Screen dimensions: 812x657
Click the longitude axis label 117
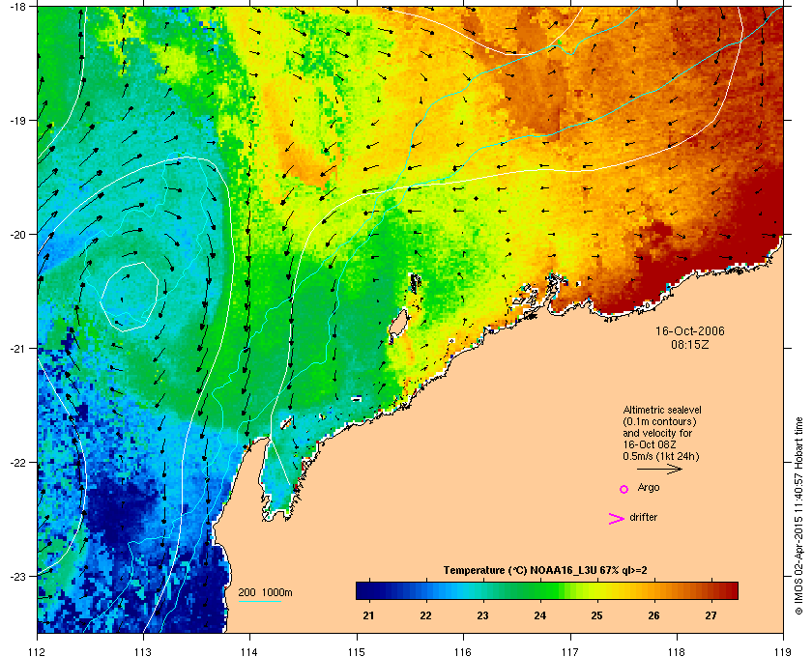[569, 652]
